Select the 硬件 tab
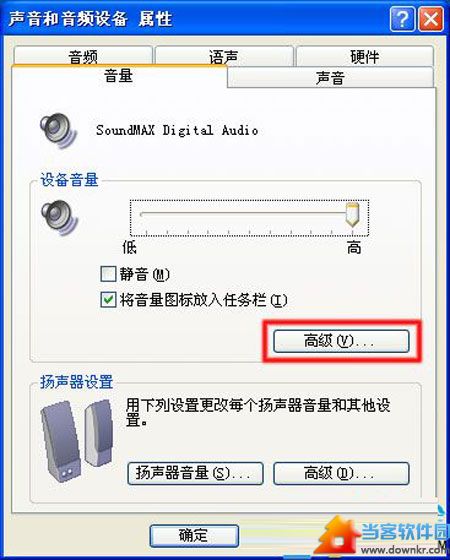Screen dimensions: 450x560 click(x=365, y=56)
